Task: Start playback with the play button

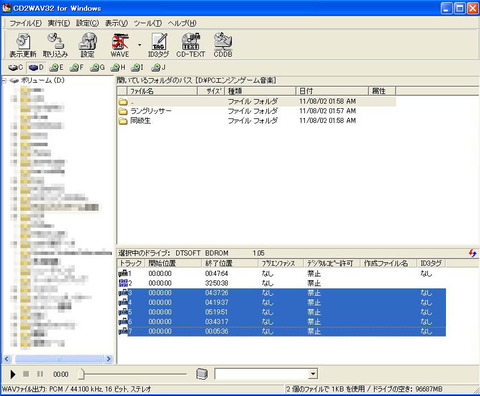Action: coord(13,374)
